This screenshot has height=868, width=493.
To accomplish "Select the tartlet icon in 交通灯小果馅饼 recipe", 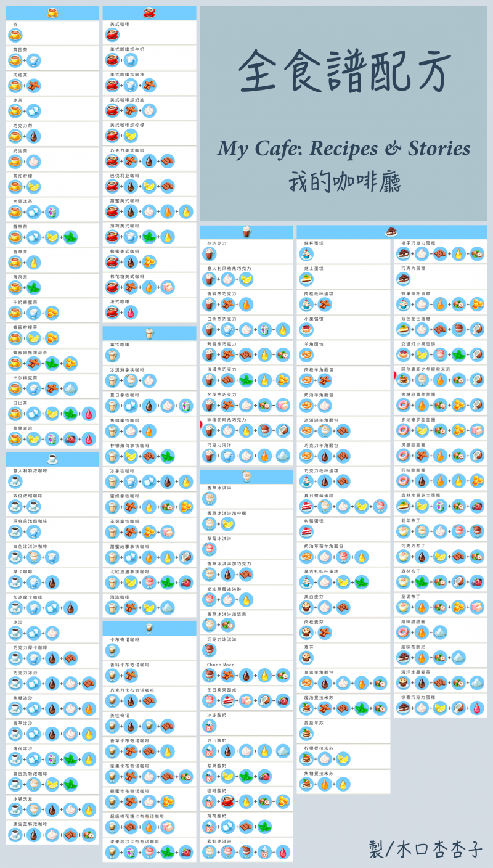I will pyautogui.click(x=403, y=354).
